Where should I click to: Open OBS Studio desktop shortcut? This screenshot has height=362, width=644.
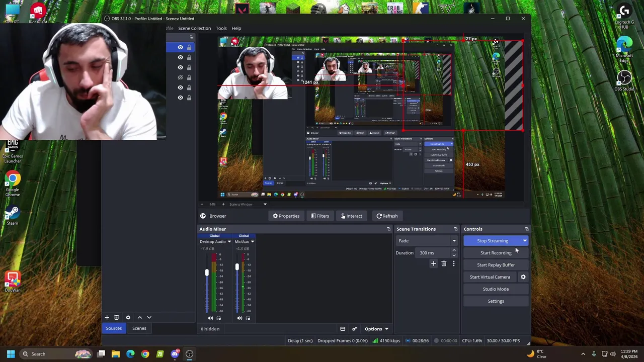pos(624,80)
